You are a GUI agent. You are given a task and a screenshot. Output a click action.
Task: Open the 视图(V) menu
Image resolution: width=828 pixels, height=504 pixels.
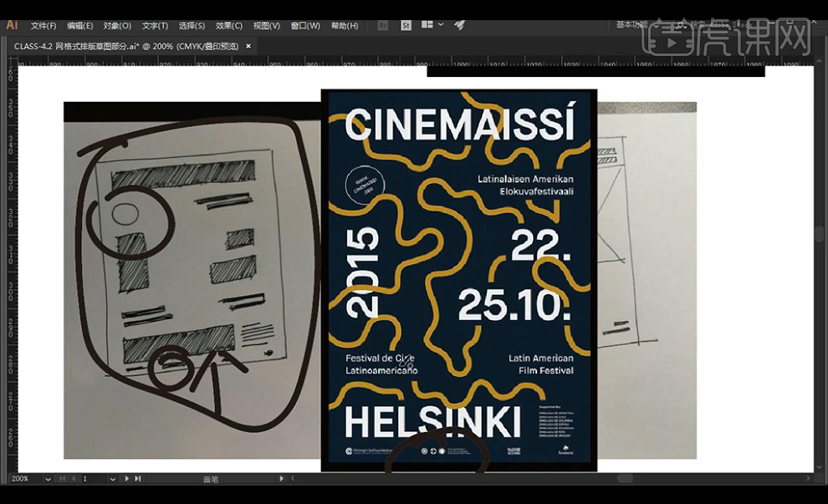[266, 26]
